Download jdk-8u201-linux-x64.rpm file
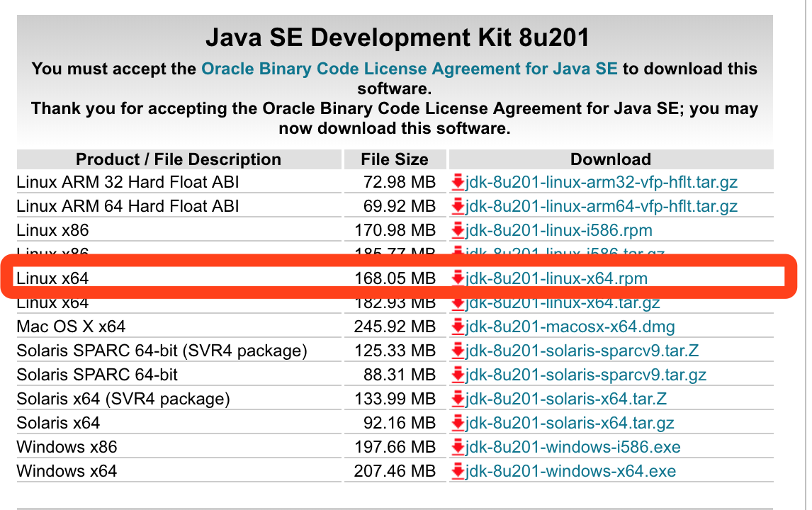812x510 pixels. pos(556,278)
